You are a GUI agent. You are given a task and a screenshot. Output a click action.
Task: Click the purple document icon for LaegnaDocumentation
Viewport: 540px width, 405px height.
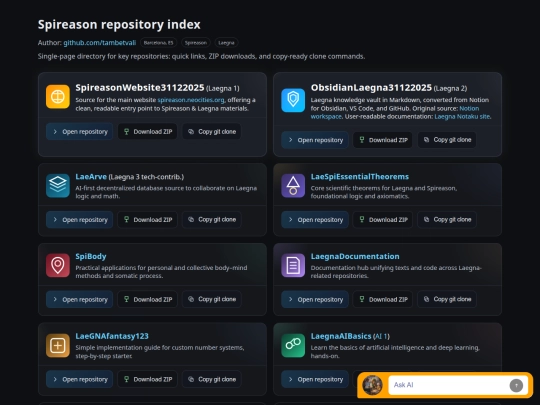coord(293,266)
